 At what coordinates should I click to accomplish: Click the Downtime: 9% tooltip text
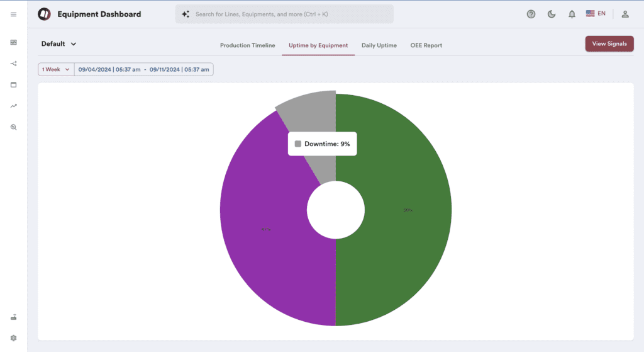click(327, 144)
